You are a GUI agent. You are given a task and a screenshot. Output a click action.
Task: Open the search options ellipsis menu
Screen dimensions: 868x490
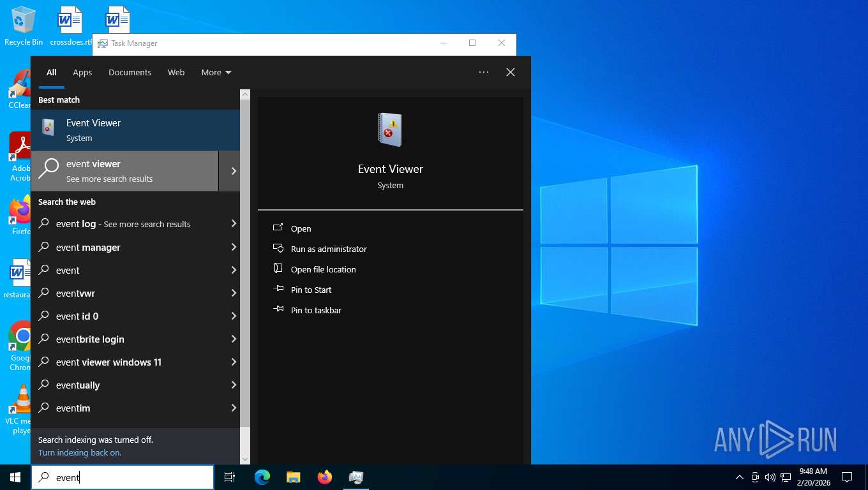click(484, 72)
